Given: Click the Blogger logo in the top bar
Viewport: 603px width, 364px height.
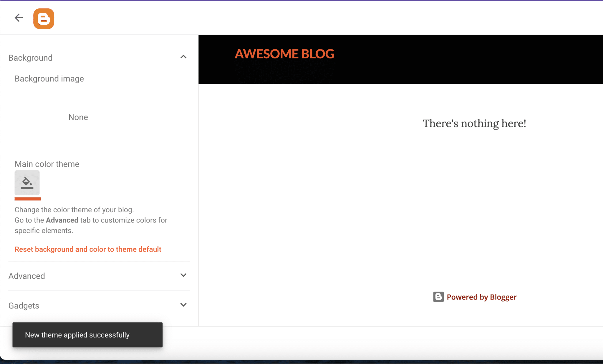Looking at the screenshot, I should point(44,19).
